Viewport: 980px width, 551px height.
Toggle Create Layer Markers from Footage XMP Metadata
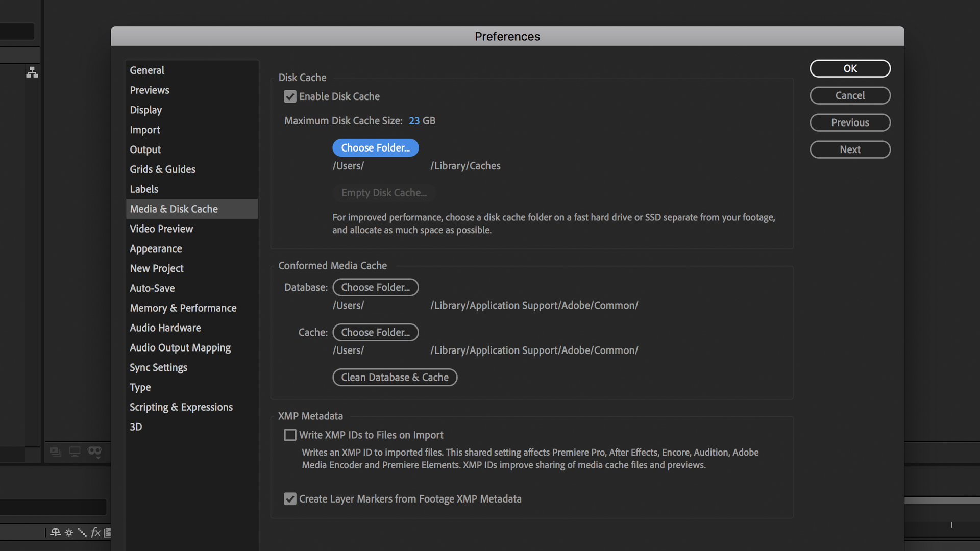point(289,498)
